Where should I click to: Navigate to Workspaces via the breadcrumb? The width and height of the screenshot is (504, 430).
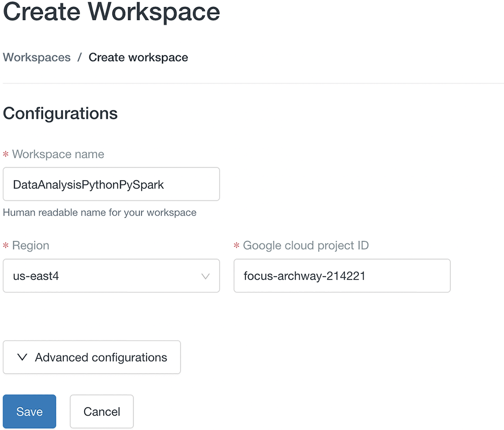pyautogui.click(x=36, y=57)
